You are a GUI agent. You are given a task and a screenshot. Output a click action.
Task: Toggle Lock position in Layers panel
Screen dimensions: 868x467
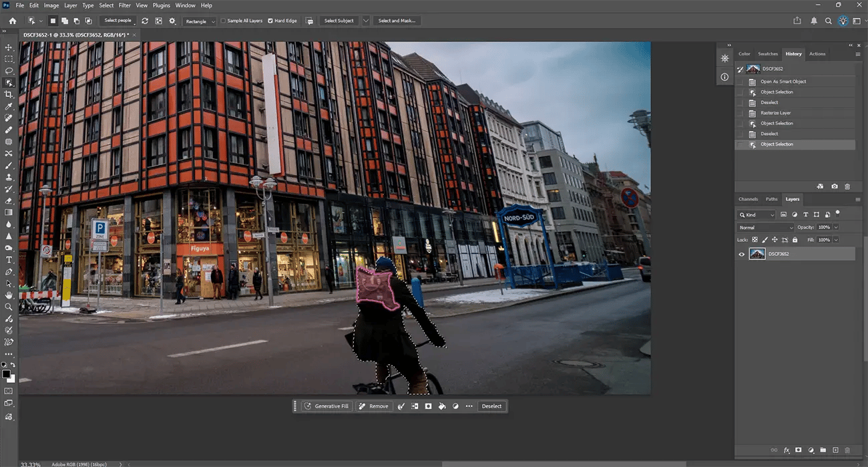[775, 239]
